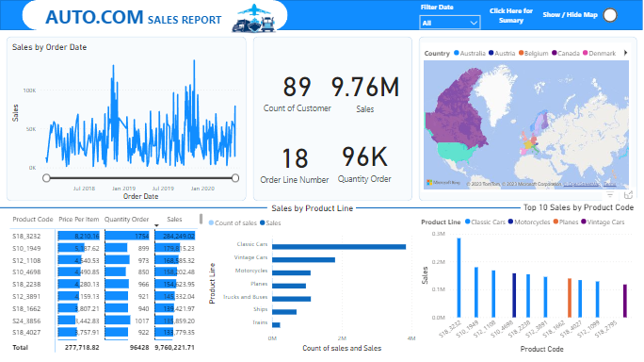Screen dimensions: 644x362
Task: Click the left handle of the Order Date slider
Action: (x=46, y=178)
